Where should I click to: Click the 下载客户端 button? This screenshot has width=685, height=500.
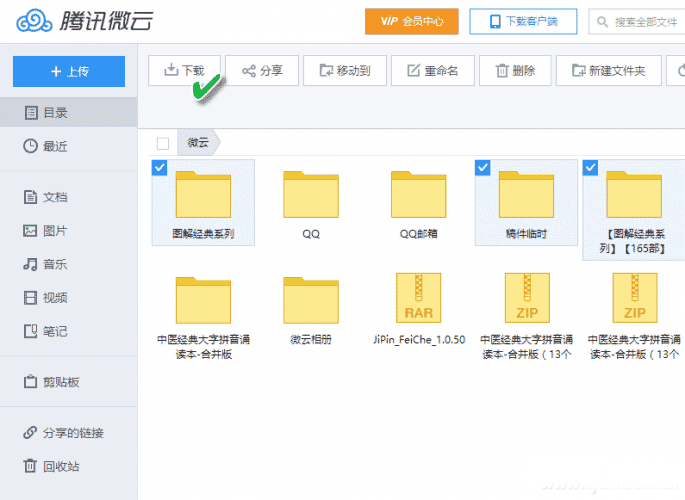tap(523, 21)
